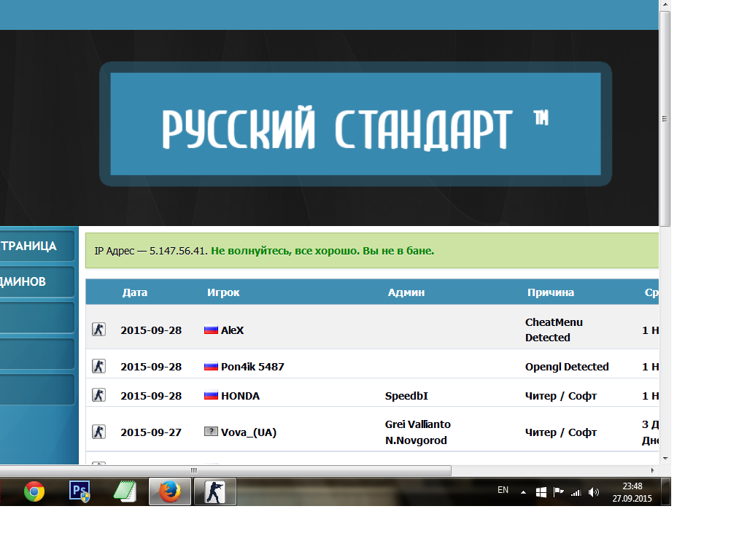Switch to Counter-Strike game in taskbar
The image size is (747, 560).
click(215, 491)
